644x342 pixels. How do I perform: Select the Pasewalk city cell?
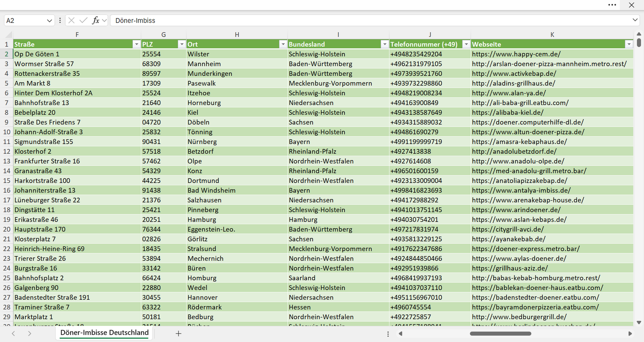click(x=237, y=83)
